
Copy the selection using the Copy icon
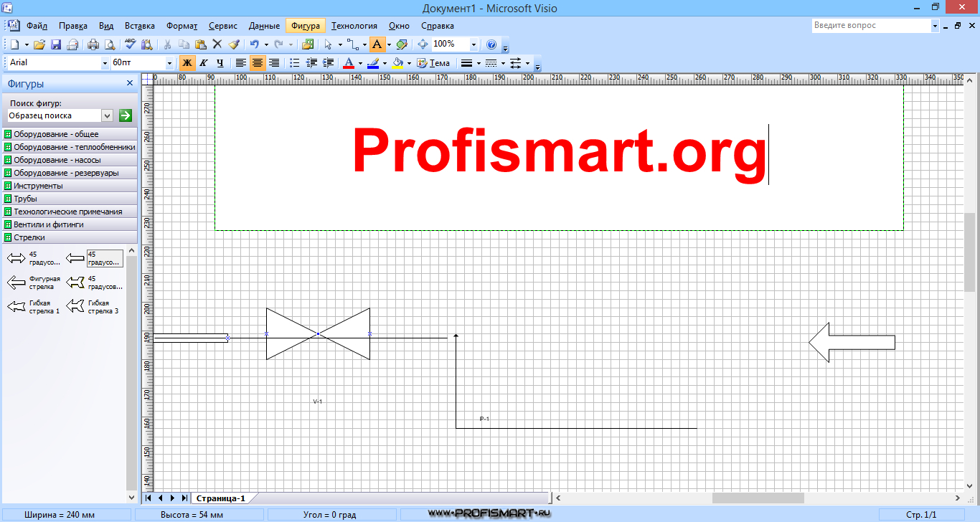click(x=184, y=44)
